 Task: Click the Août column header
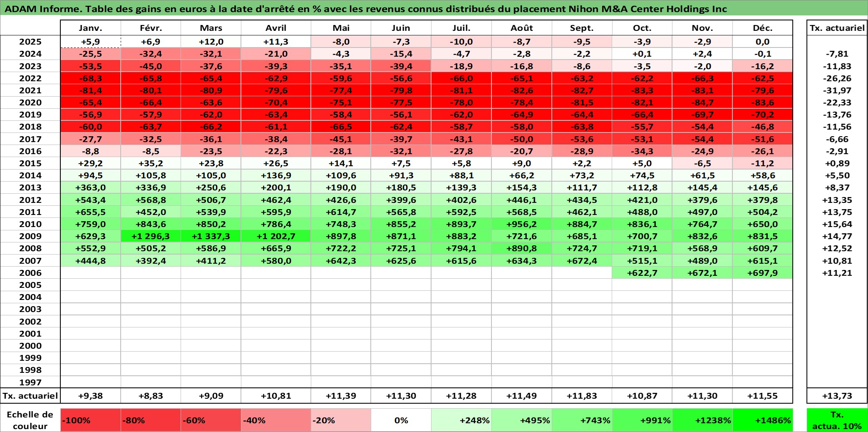pyautogui.click(x=522, y=28)
